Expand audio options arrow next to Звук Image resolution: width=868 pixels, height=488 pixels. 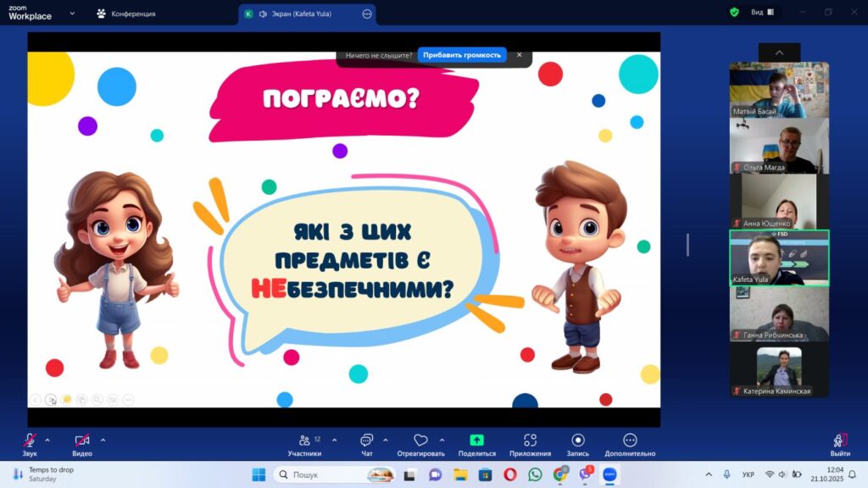click(47, 440)
